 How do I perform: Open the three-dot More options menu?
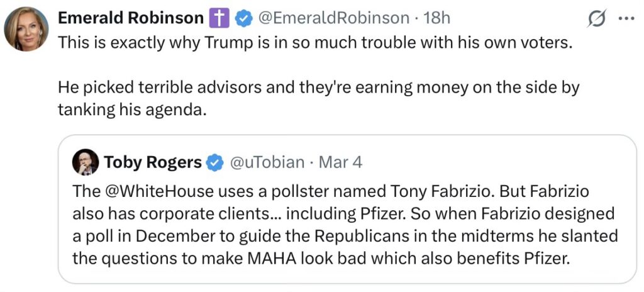pos(627,19)
